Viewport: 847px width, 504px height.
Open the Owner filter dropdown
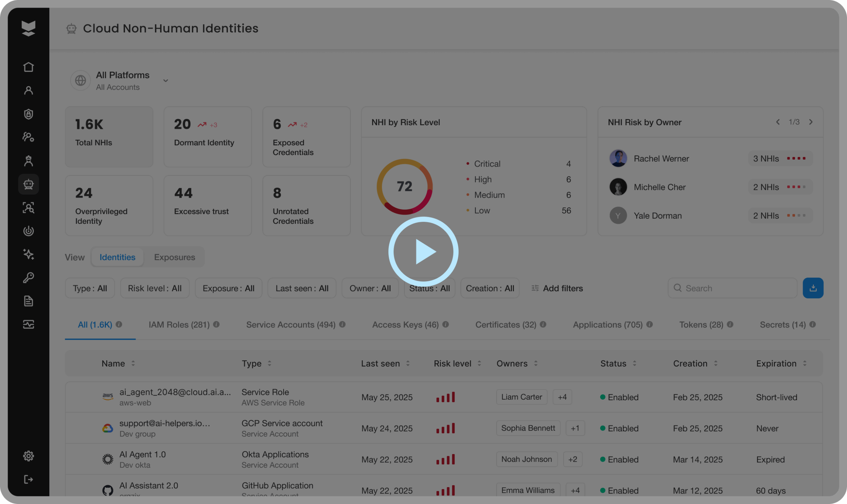(370, 288)
